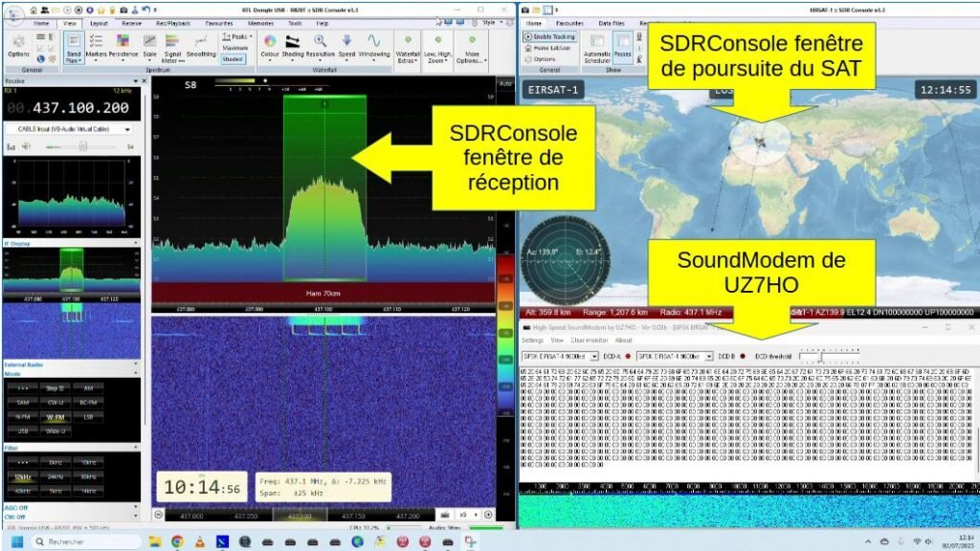Image resolution: width=980 pixels, height=551 pixels.
Task: Open the Peaks dropdown
Action: 237,37
